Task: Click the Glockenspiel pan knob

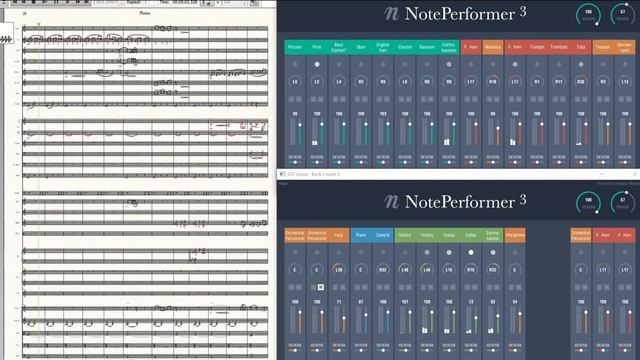Action: click(625, 82)
